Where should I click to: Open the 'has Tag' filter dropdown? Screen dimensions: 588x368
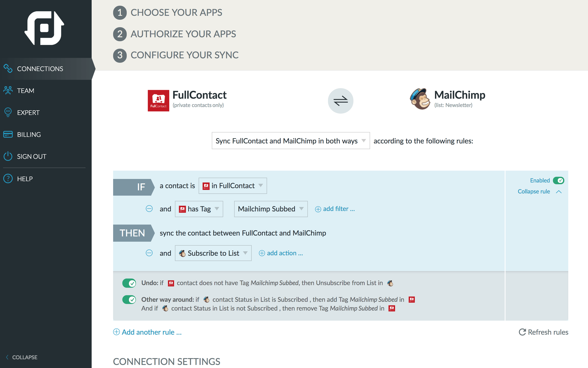(199, 209)
